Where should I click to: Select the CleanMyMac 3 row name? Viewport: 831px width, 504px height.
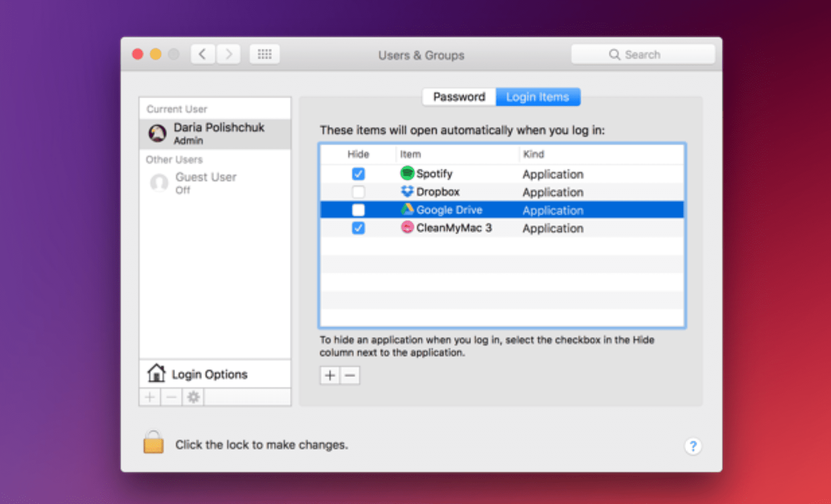click(454, 228)
